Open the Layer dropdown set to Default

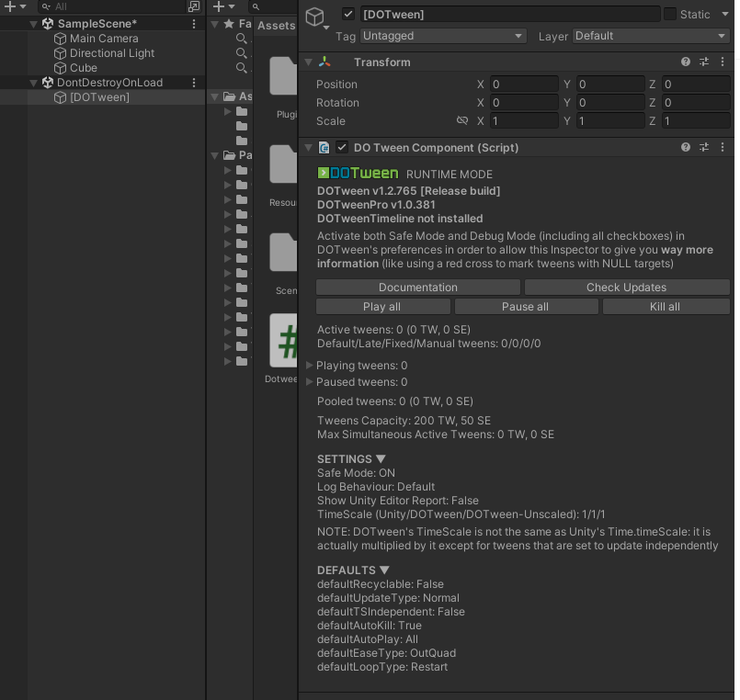651,36
